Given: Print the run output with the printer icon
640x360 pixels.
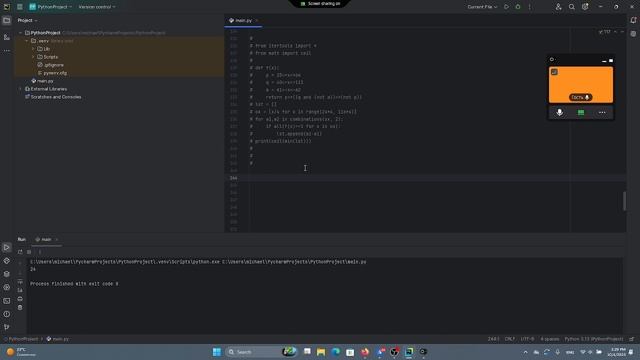Looking at the screenshot, I should [20, 299].
